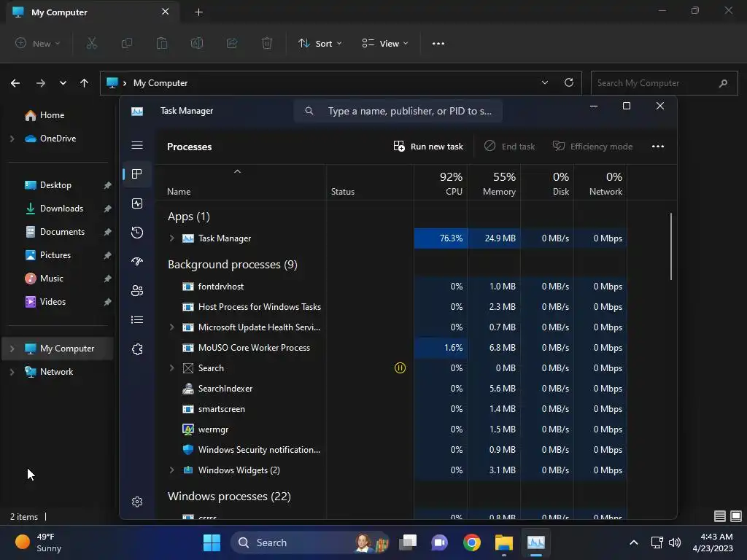Open the weather widget showing 49°F Sunny
747x560 pixels.
coord(39,542)
